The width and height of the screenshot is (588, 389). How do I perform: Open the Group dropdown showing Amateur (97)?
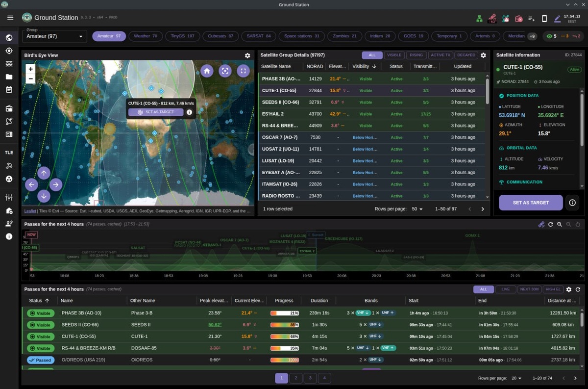point(54,36)
